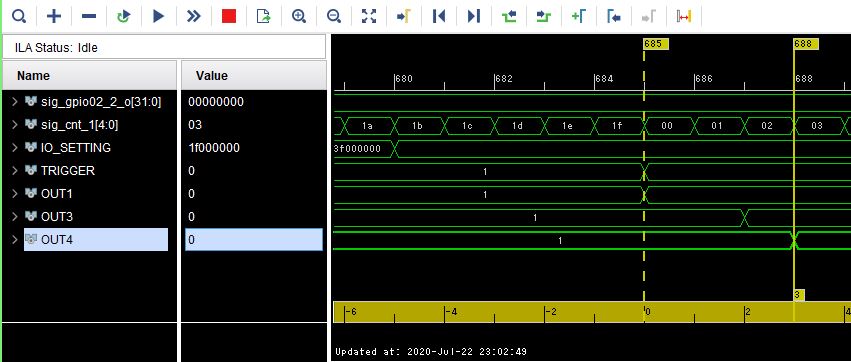This screenshot has height=362, width=851.
Task: Expand the sig_gpio02_2_o[31:0] signal
Action: point(15,101)
